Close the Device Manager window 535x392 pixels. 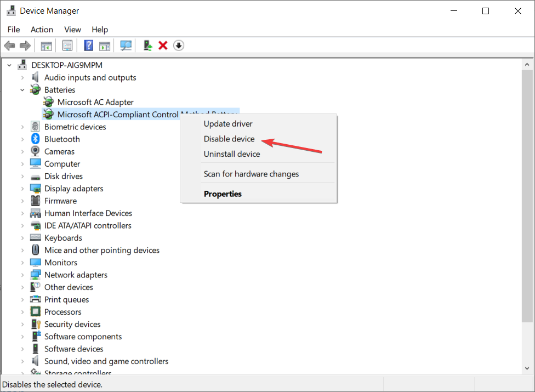(517, 11)
